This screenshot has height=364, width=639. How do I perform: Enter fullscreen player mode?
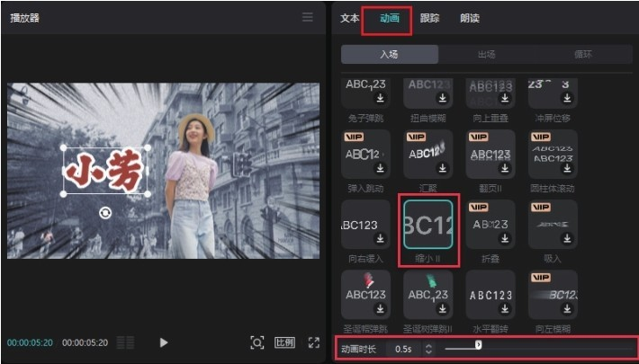[x=314, y=342]
